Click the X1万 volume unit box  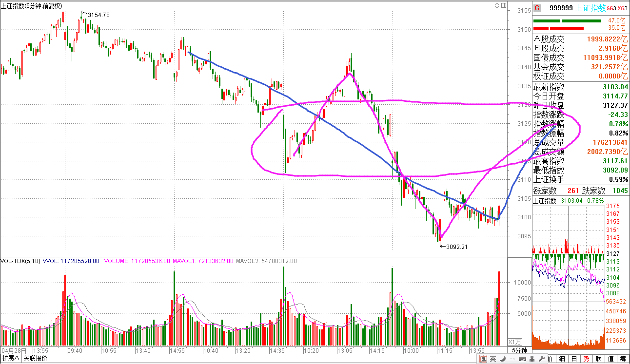(514, 342)
